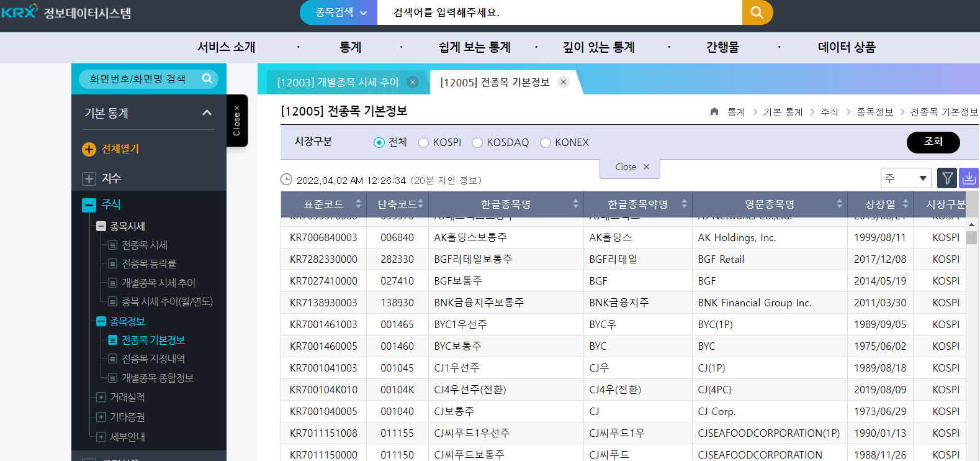980x461 pixels.
Task: Select the KONEX radio button
Action: (546, 142)
